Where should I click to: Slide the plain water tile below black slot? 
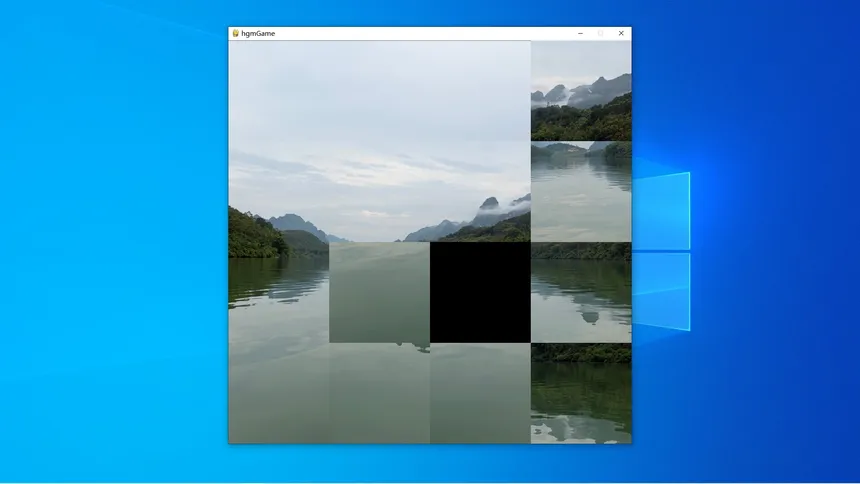pos(480,393)
